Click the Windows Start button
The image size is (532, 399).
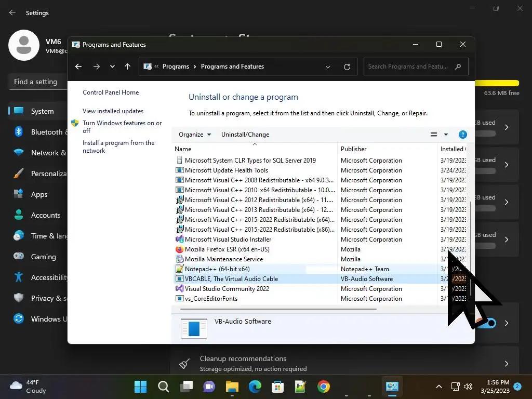point(140,387)
